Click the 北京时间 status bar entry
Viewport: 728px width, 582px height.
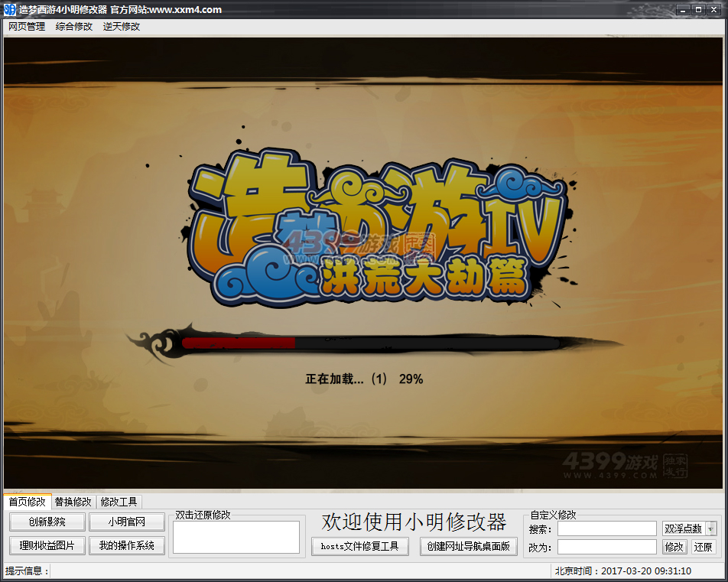623,571
